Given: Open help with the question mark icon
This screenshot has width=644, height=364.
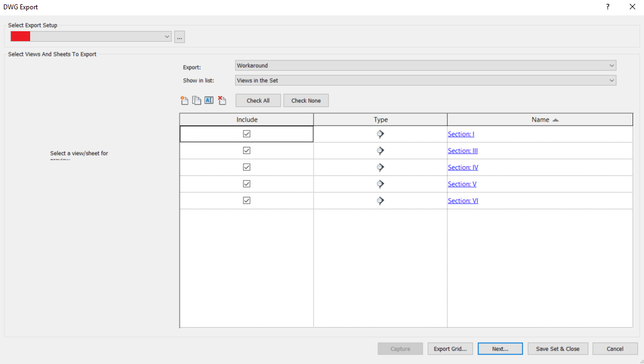Looking at the screenshot, I should pyautogui.click(x=607, y=7).
